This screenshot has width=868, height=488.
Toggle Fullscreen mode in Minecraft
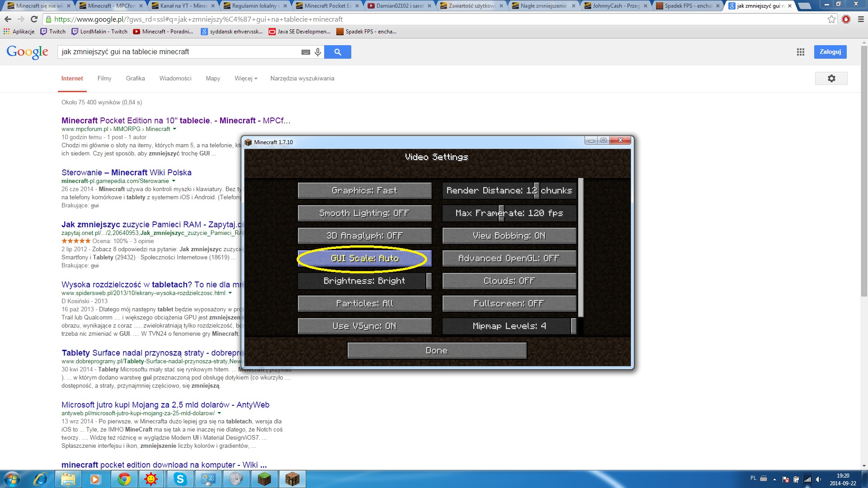pyautogui.click(x=509, y=304)
